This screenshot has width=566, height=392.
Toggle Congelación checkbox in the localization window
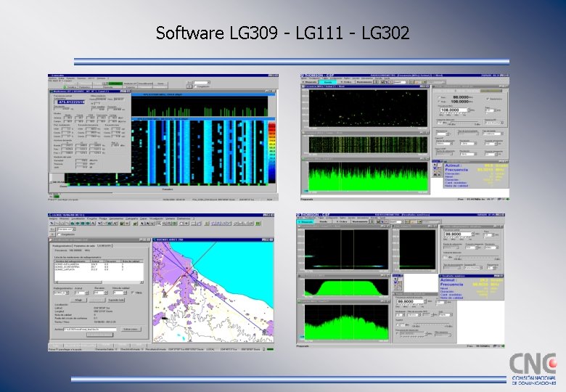coord(59,234)
